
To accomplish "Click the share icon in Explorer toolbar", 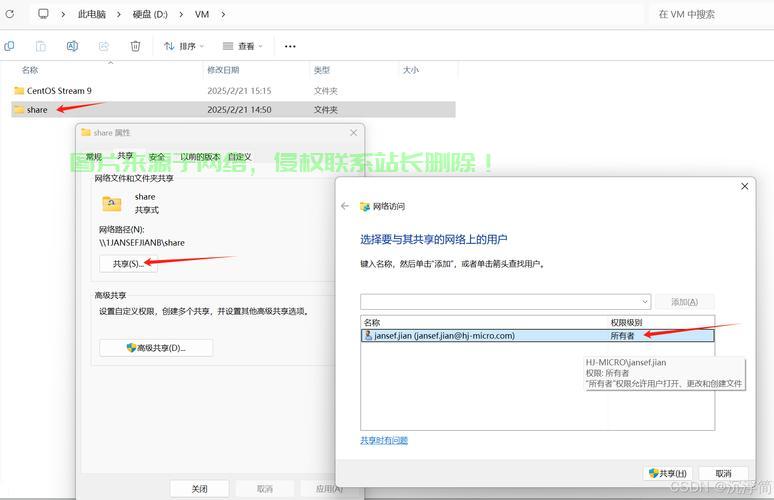I will (104, 46).
